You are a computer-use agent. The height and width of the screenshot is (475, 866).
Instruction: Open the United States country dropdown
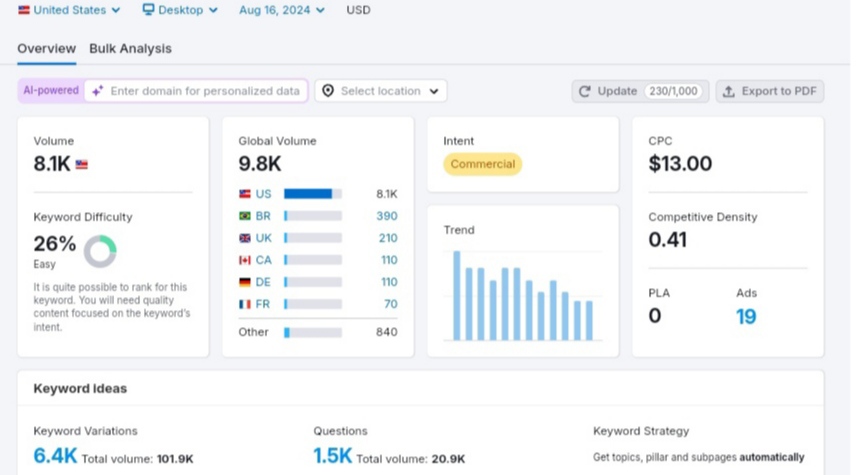coord(70,10)
